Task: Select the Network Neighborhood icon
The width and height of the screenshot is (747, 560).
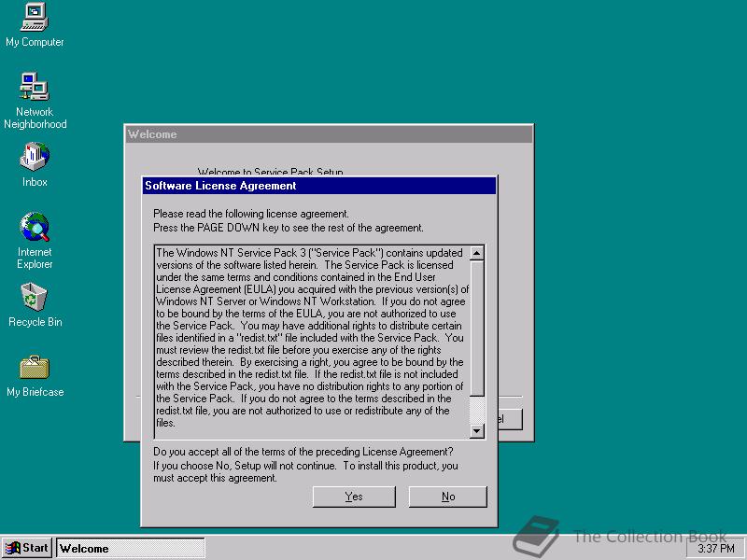Action: coord(35,101)
